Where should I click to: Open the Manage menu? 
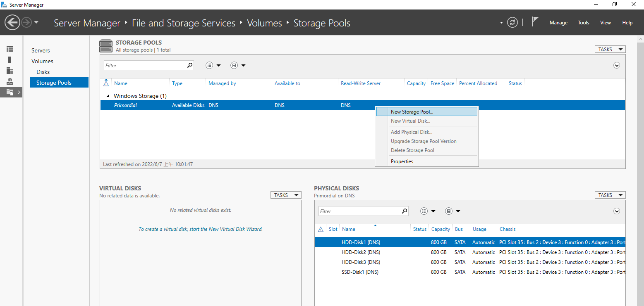(558, 23)
